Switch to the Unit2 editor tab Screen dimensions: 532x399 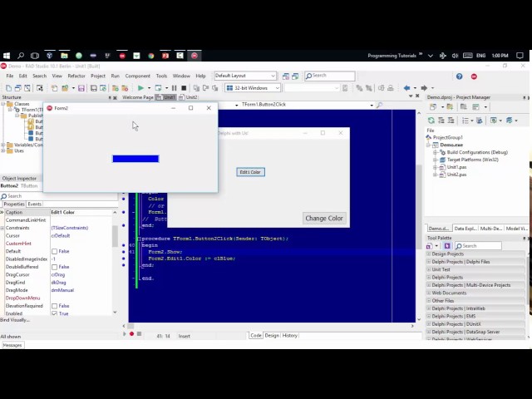coord(188,97)
